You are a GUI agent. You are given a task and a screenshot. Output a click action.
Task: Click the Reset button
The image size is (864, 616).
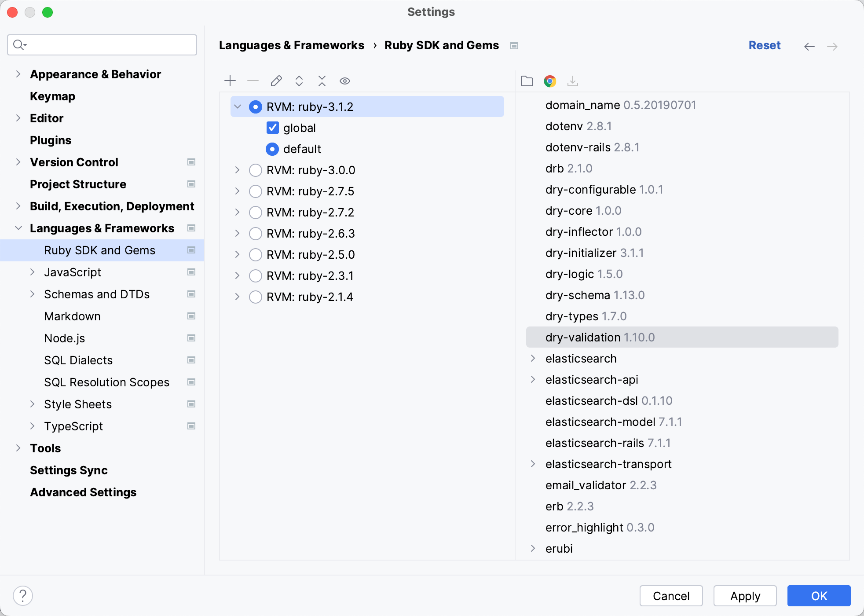765,45
